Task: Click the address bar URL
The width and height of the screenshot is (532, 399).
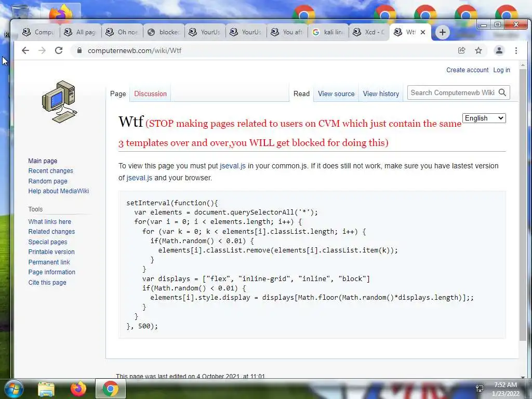Action: tap(135, 50)
